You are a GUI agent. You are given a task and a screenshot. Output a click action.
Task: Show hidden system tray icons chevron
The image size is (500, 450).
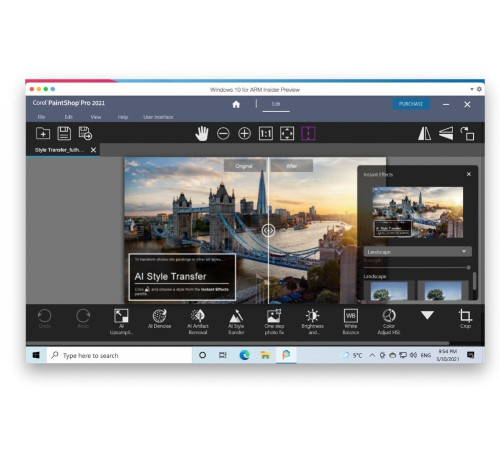tap(372, 355)
